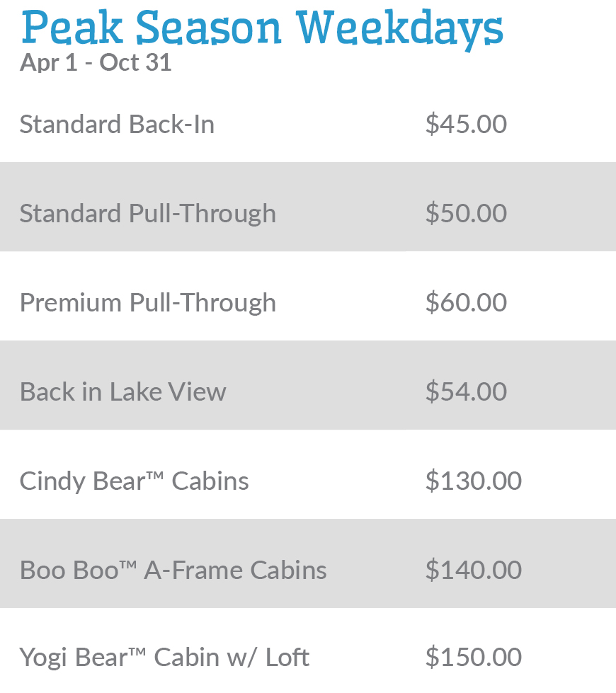
Task: Select the $150.00 price
Action: coord(473,658)
